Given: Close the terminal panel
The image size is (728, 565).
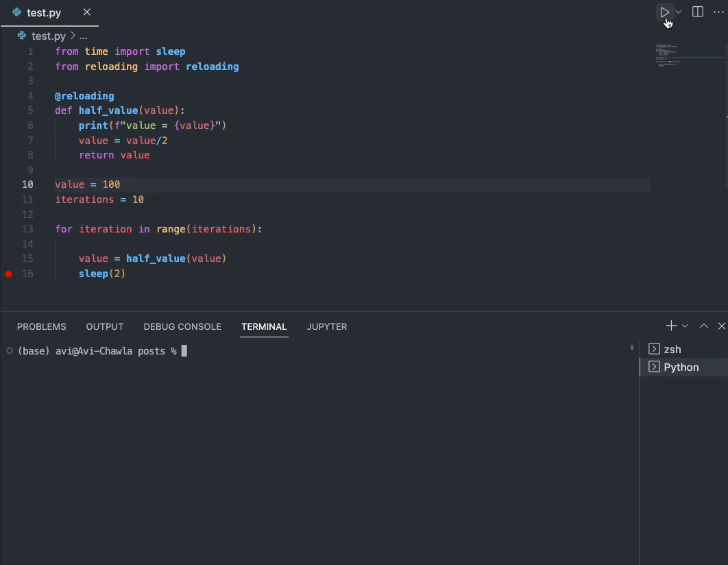Looking at the screenshot, I should [x=722, y=326].
